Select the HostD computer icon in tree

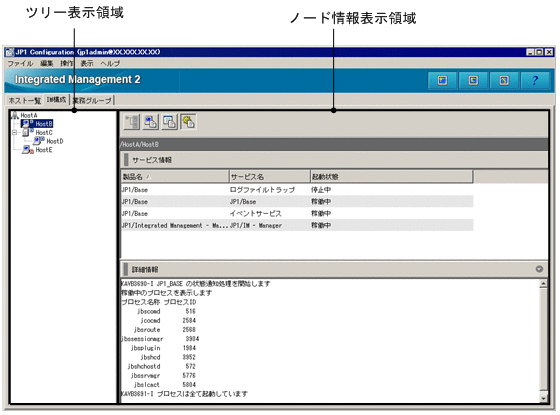[39, 141]
